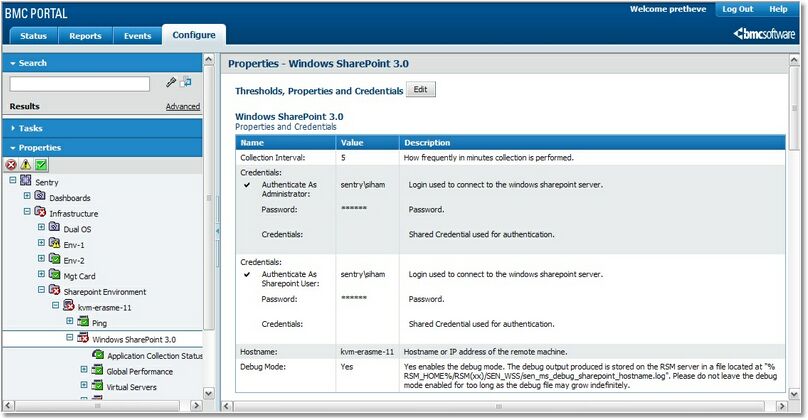
Task: Collapse the Search panel header
Action: point(103,63)
